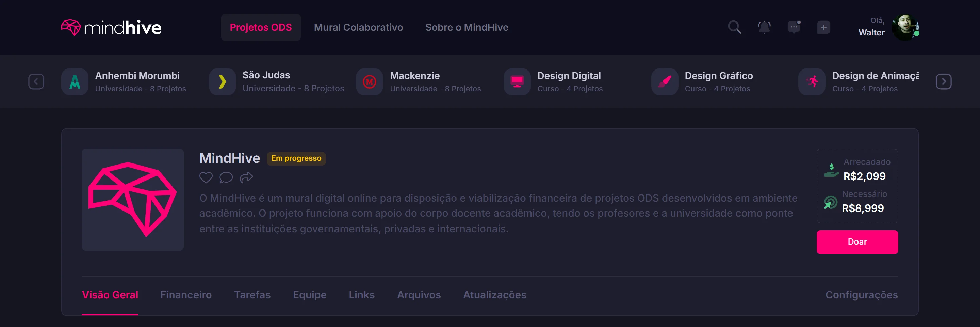Viewport: 980px width, 327px height.
Task: Open notifications bell icon
Action: coord(764,27)
